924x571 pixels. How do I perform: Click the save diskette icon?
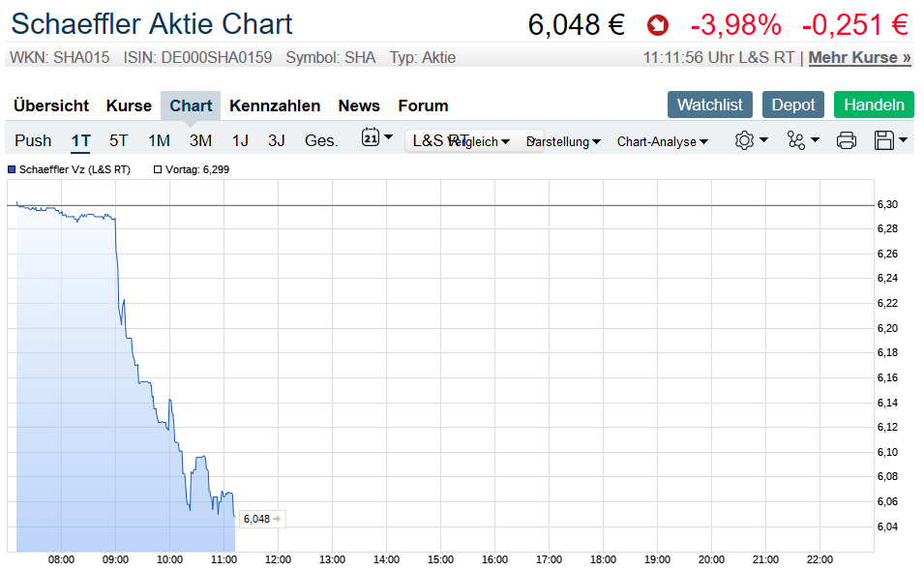pos(883,141)
